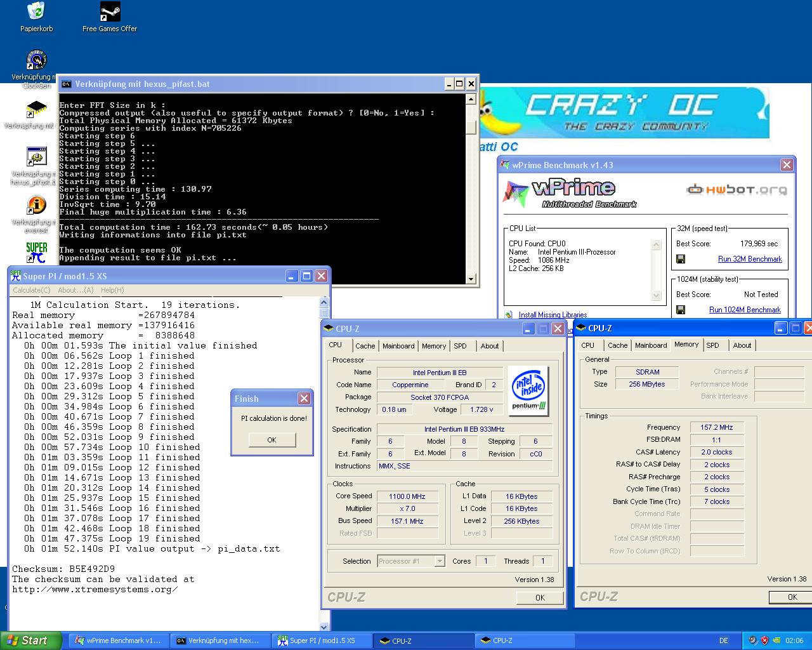Open the CPU-Z chip desktop shortcut

(36, 109)
